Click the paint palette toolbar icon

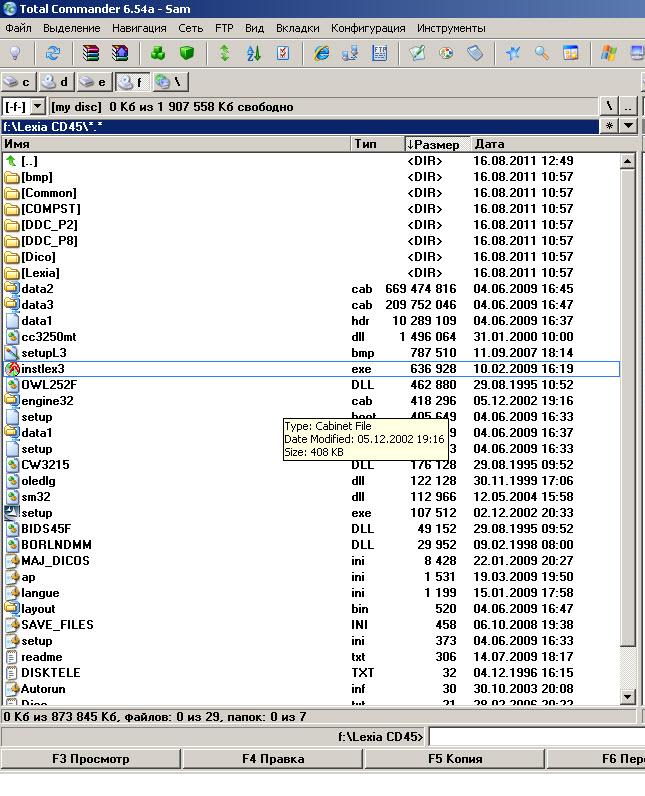click(447, 53)
